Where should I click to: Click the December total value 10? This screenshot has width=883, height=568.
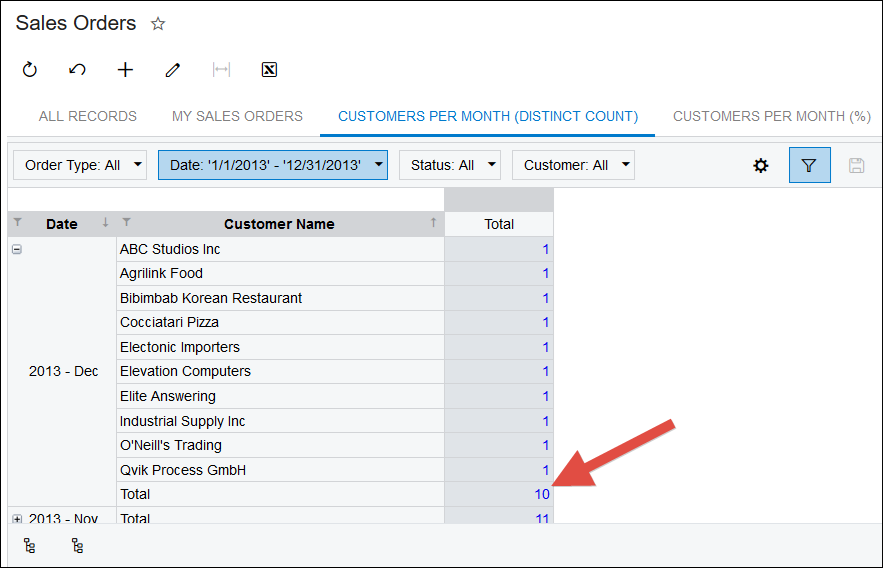click(541, 494)
